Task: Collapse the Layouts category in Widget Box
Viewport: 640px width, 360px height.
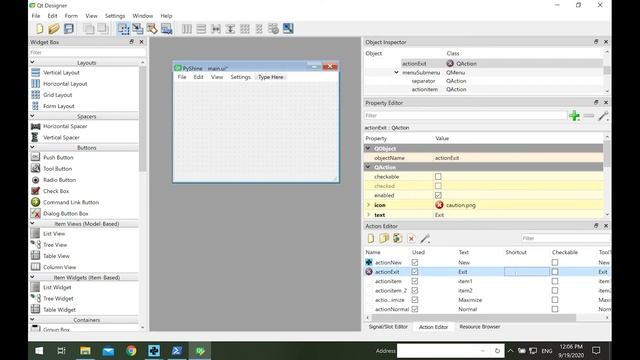Action: coord(32,62)
